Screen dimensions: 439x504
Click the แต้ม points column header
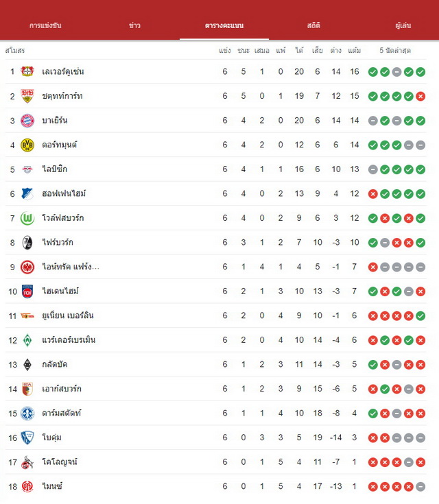pyautogui.click(x=355, y=51)
